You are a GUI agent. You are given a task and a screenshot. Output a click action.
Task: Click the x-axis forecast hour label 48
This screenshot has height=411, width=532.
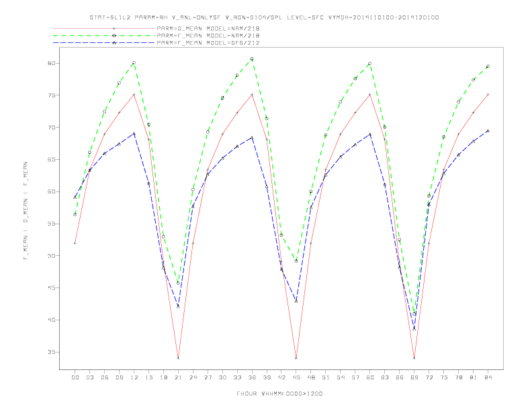311,377
